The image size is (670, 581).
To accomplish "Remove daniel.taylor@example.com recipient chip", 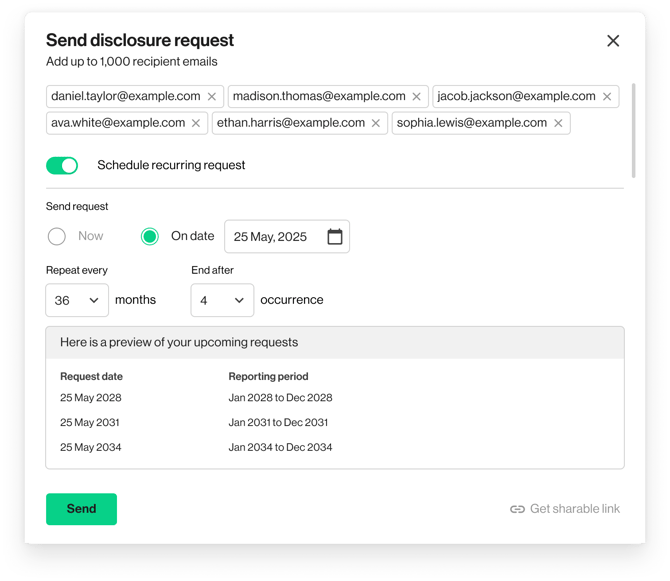I will point(212,97).
